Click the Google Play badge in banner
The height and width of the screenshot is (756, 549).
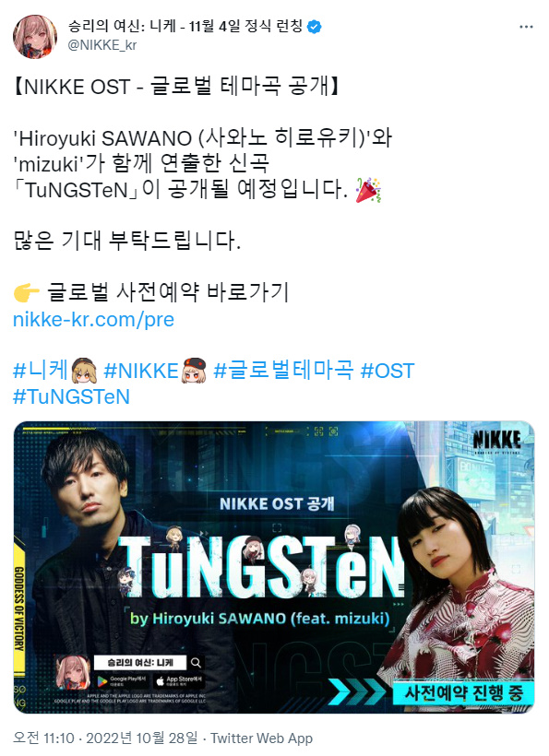point(122,680)
